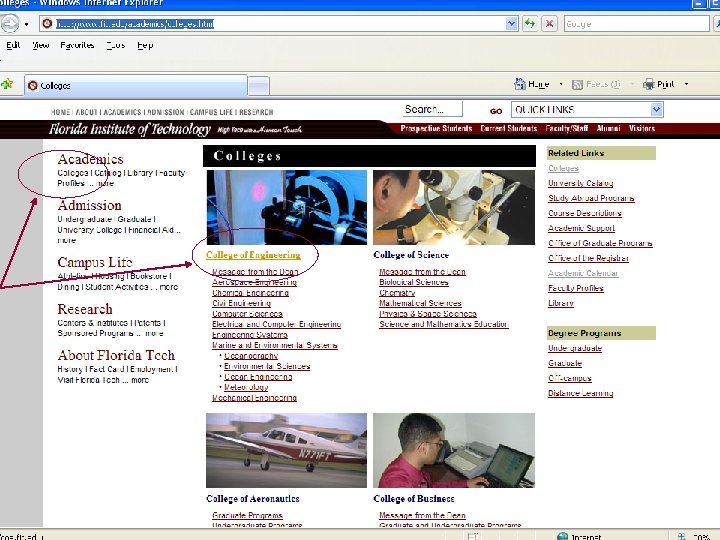Screen dimensions: 720x540
Task: Click the site Search field
Action: (432, 109)
